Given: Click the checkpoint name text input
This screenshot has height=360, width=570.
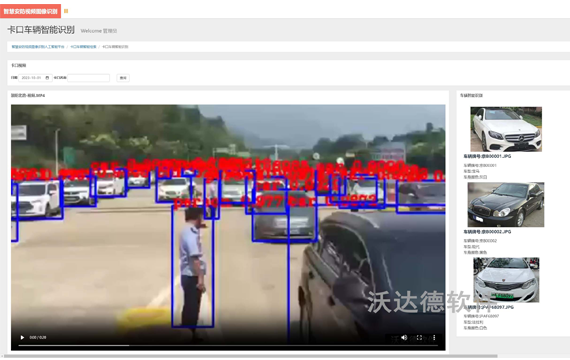Looking at the screenshot, I should pos(88,78).
